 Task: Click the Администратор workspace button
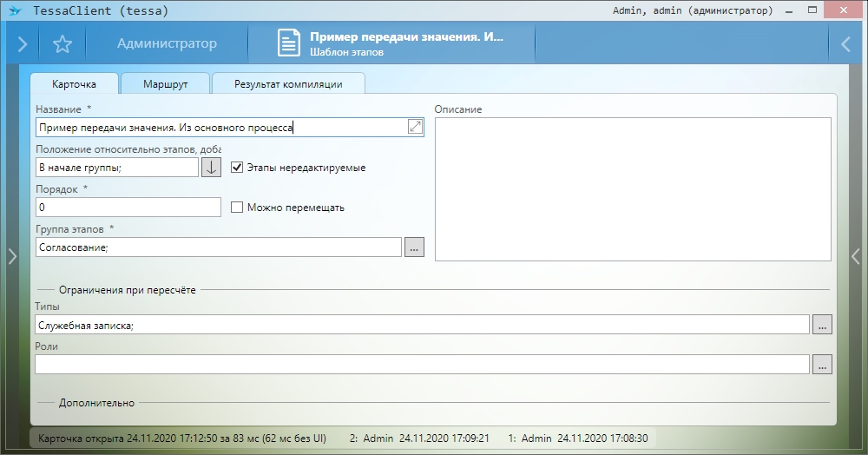167,44
